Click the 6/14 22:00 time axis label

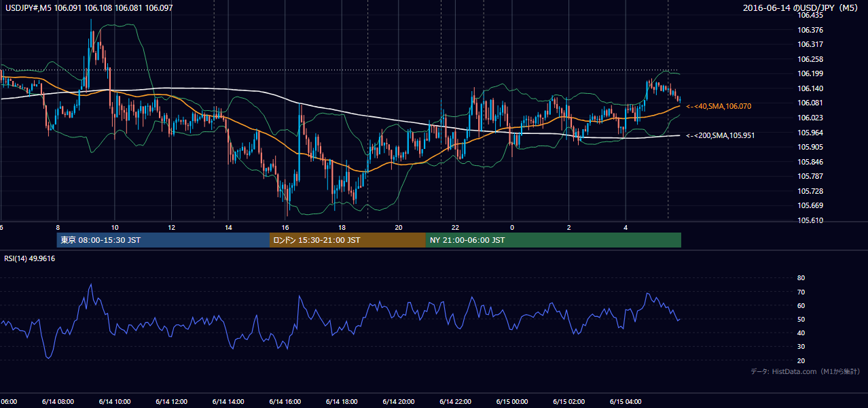coord(455,402)
